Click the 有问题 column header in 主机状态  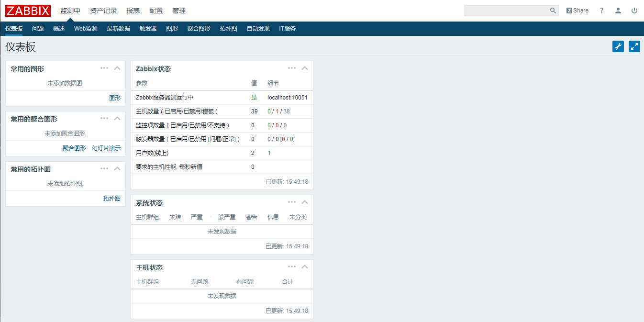(245, 282)
